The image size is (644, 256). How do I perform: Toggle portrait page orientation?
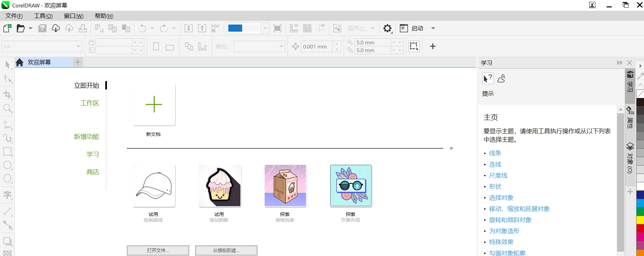click(156, 46)
